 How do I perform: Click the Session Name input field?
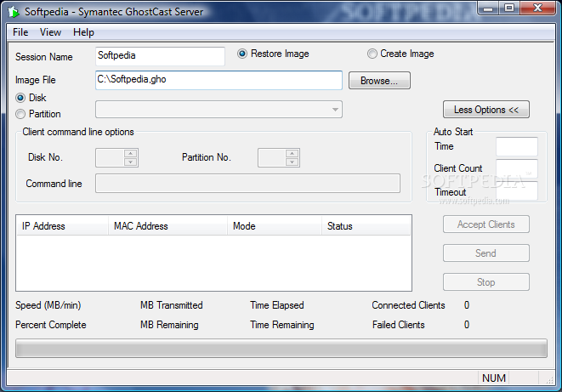[x=160, y=56]
